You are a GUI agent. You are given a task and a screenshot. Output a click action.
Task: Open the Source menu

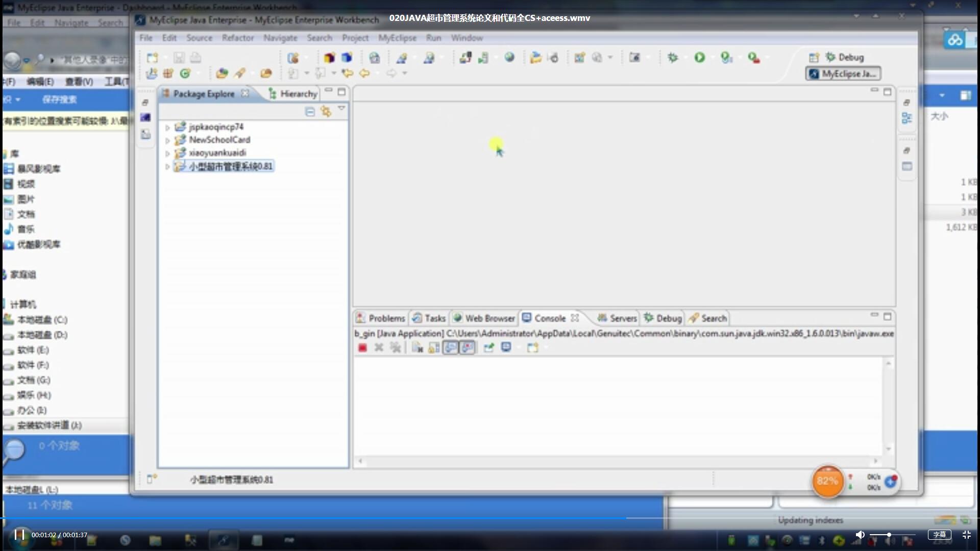tap(199, 38)
